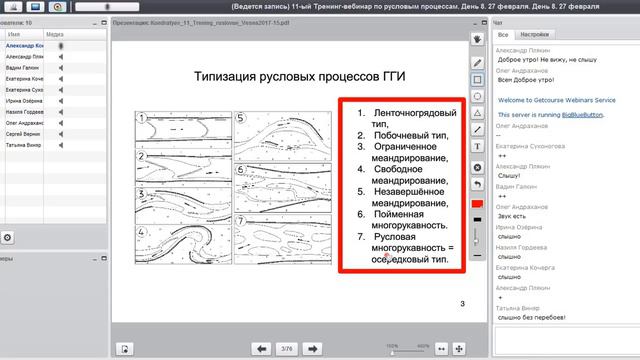640x360 pixels.
Task: Minimize the presentation window
Action: 475,23
